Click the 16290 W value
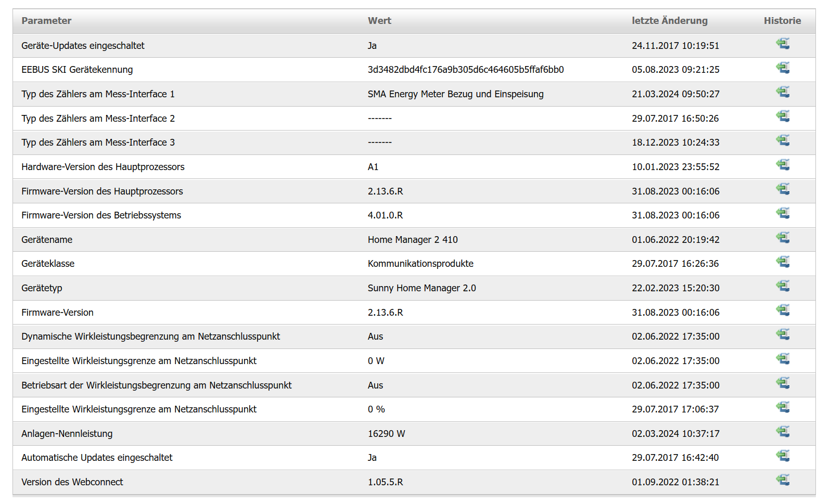Viewport: 817px width, 504px height. [386, 434]
